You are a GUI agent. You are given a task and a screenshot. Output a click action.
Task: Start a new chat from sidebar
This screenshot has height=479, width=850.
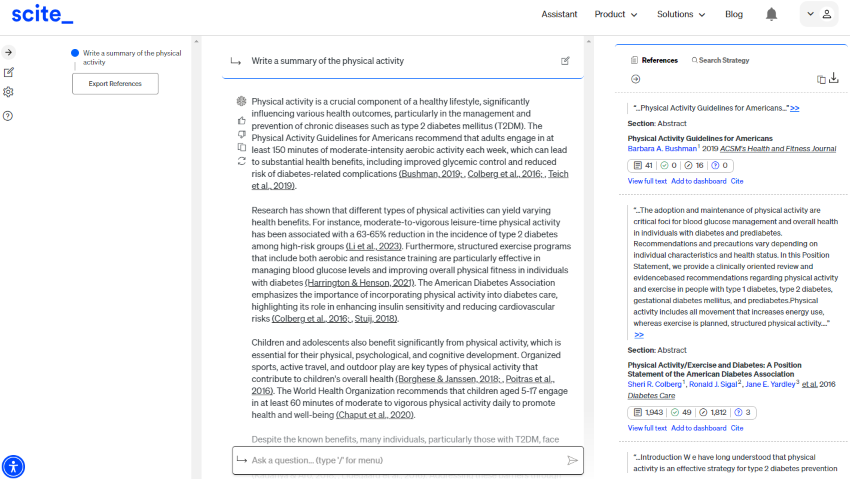tap(8, 72)
